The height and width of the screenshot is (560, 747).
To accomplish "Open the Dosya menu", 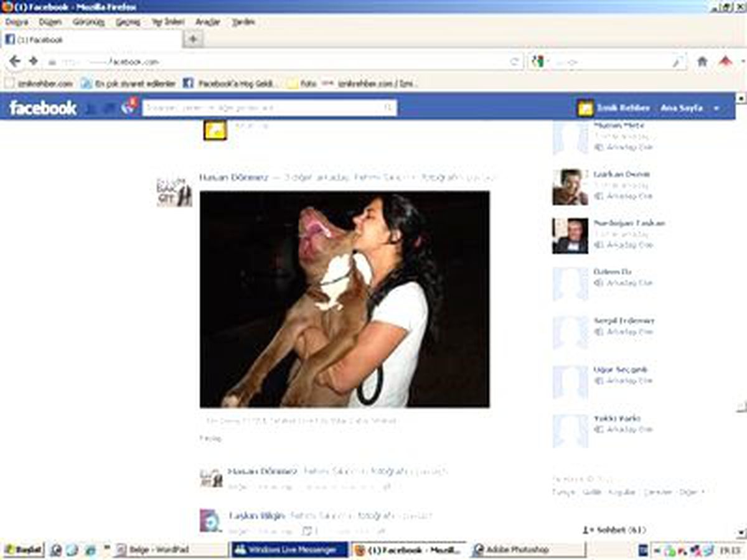I will (x=16, y=22).
